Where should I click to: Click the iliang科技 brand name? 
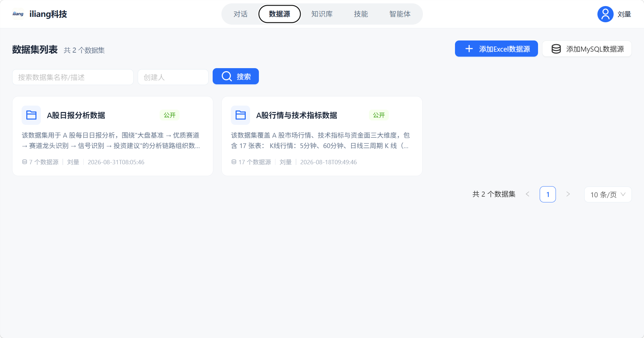point(48,14)
